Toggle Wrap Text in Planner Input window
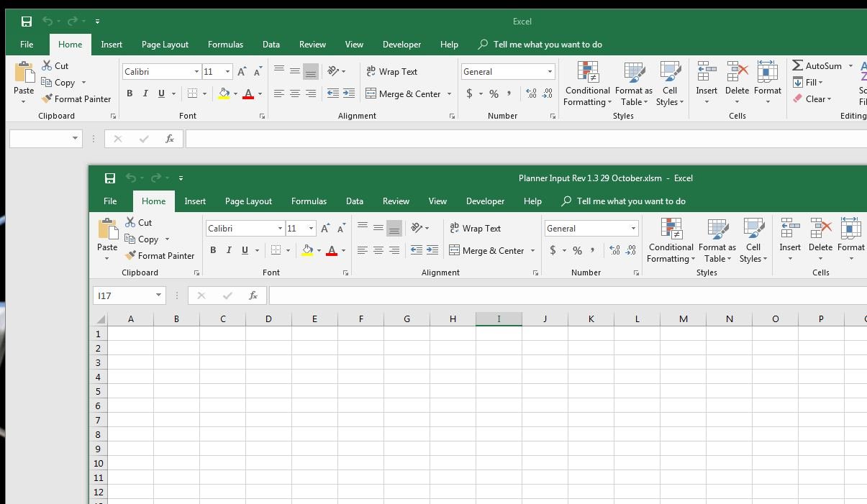This screenshot has width=867, height=504. pyautogui.click(x=475, y=228)
